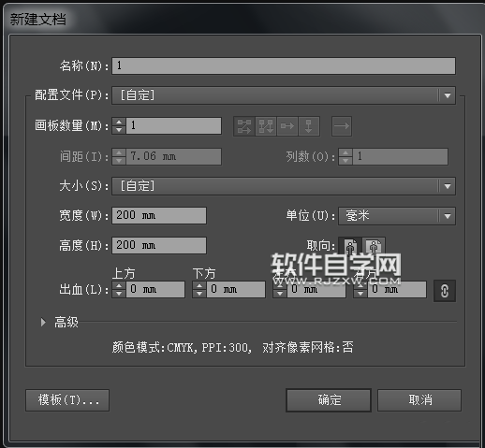Click the 取消 cancel button
The image size is (485, 448).
419,400
